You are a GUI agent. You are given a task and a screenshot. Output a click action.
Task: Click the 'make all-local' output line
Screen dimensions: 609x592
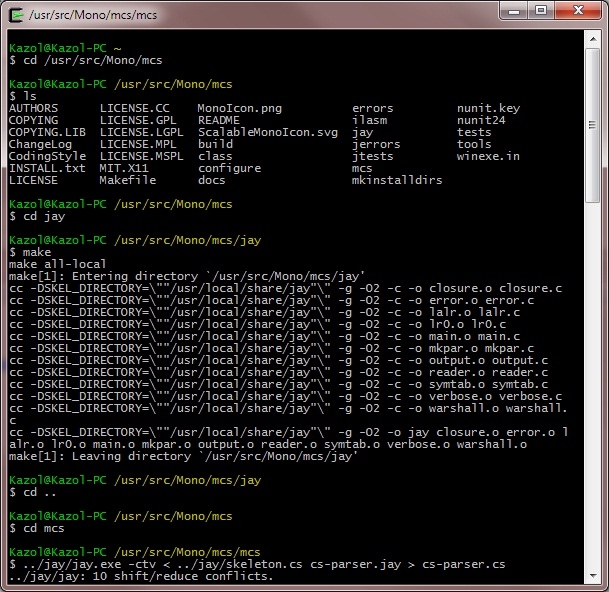tap(57, 264)
